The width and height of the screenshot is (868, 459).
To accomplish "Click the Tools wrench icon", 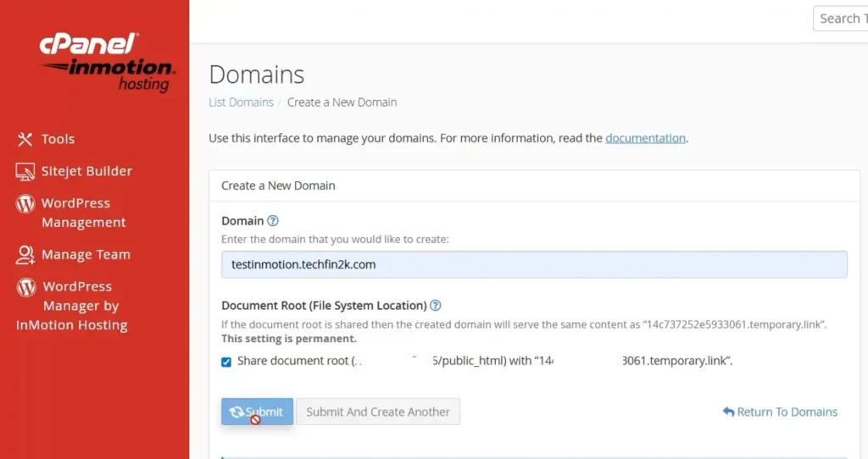I will tap(25, 140).
